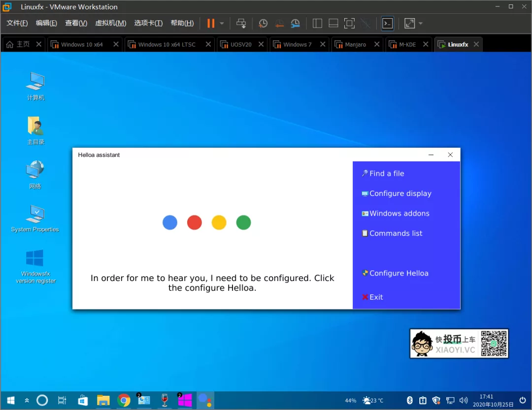Expand the power options dropdown beside pause

point(222,23)
